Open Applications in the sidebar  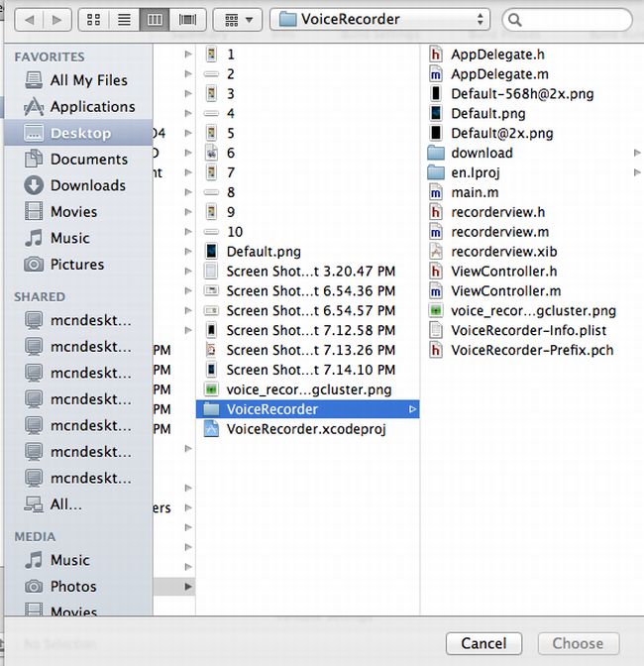78,107
